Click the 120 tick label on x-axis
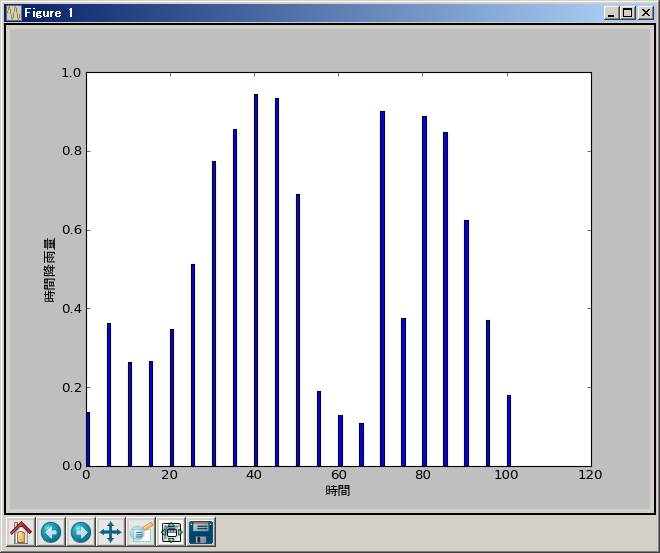 [x=591, y=475]
